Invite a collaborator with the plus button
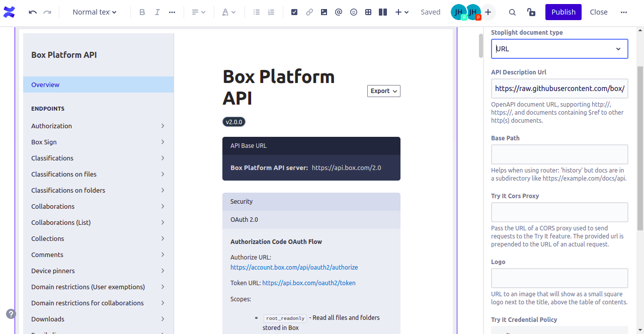This screenshot has width=644, height=334. coord(488,12)
